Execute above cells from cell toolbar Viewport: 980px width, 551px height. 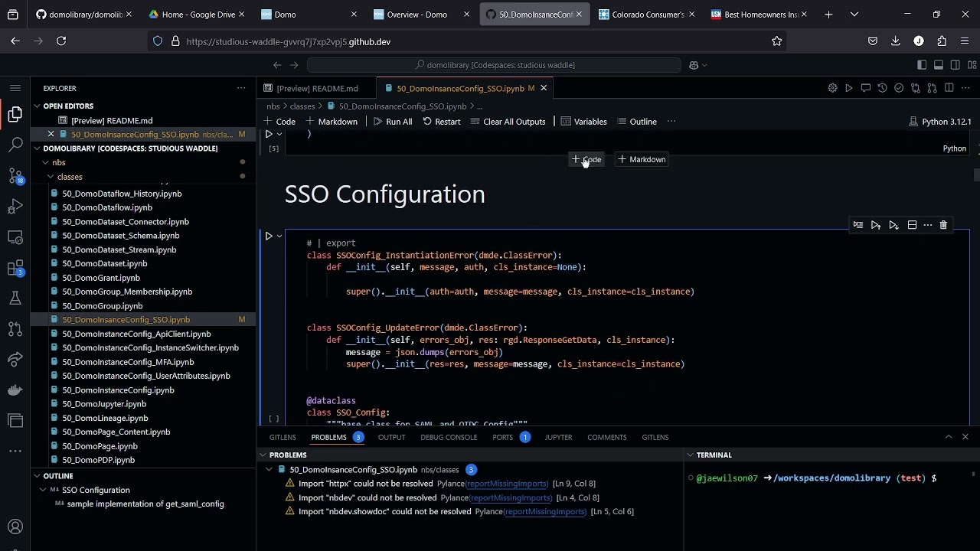pyautogui.click(x=876, y=225)
